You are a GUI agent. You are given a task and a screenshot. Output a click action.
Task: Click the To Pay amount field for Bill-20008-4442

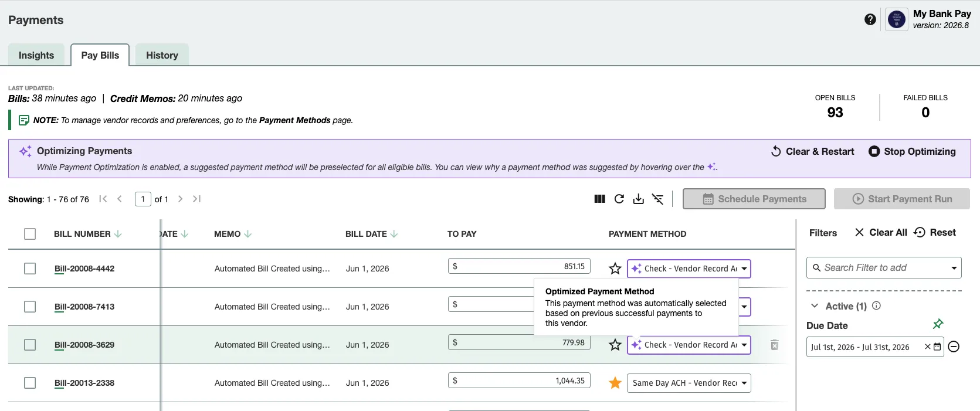tap(519, 266)
